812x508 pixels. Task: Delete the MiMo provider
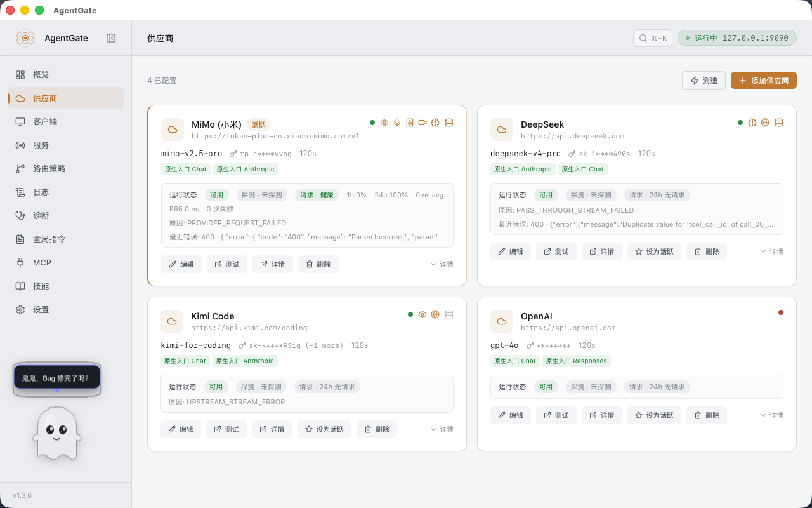(x=318, y=264)
